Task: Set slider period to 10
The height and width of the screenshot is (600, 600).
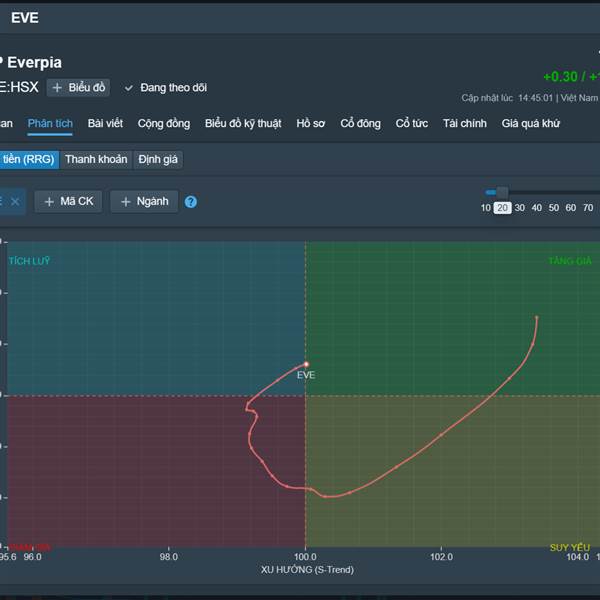Action: pos(486,208)
